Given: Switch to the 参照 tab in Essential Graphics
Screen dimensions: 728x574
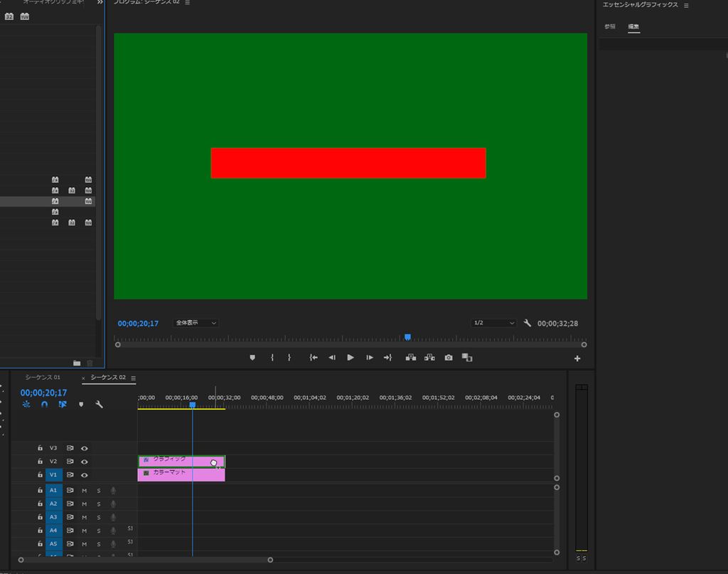Looking at the screenshot, I should click(610, 27).
